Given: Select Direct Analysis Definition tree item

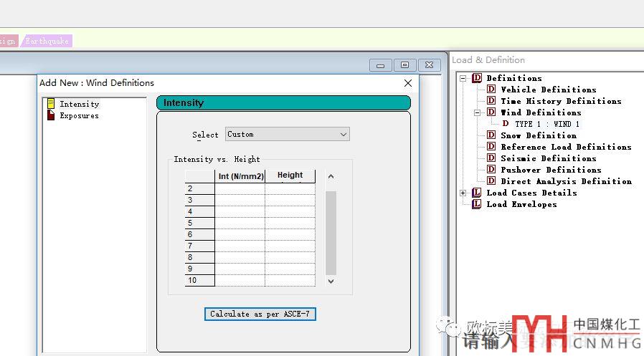Looking at the screenshot, I should [566, 181].
